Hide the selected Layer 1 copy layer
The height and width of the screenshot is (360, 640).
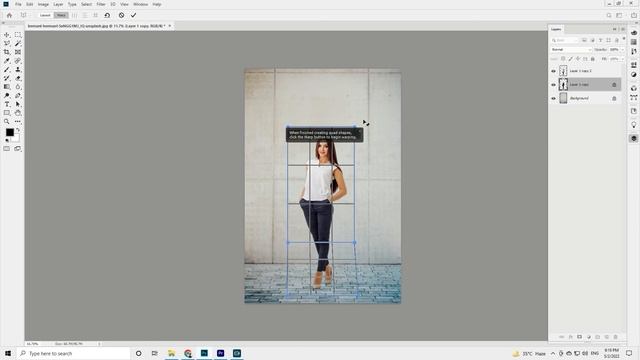coord(553,84)
